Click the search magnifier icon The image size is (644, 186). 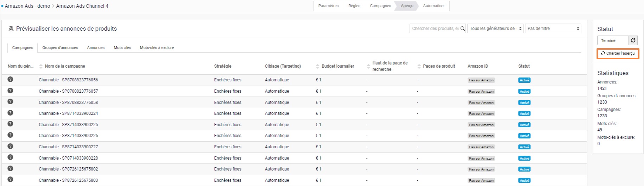coord(463,29)
